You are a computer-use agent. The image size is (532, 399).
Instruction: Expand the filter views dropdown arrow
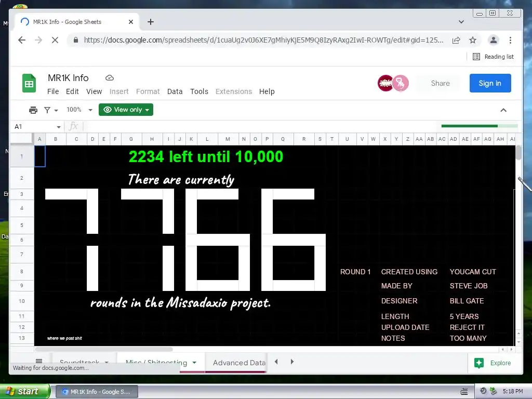click(x=56, y=110)
